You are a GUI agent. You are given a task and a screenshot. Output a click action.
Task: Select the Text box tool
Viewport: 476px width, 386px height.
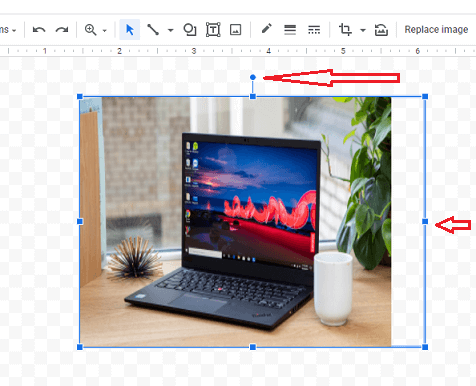(213, 30)
